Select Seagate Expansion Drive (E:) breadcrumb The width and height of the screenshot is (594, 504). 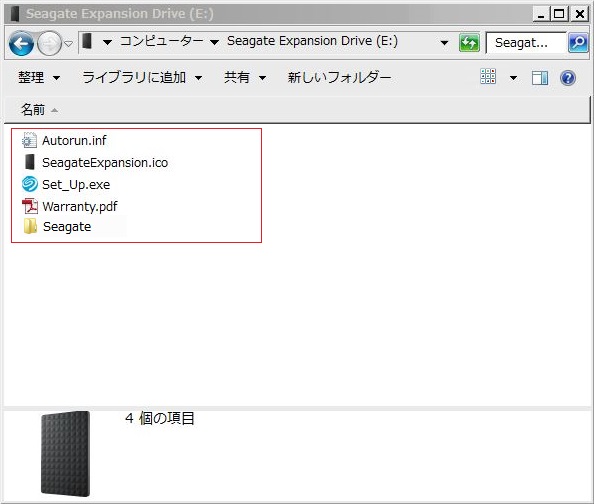(313, 41)
